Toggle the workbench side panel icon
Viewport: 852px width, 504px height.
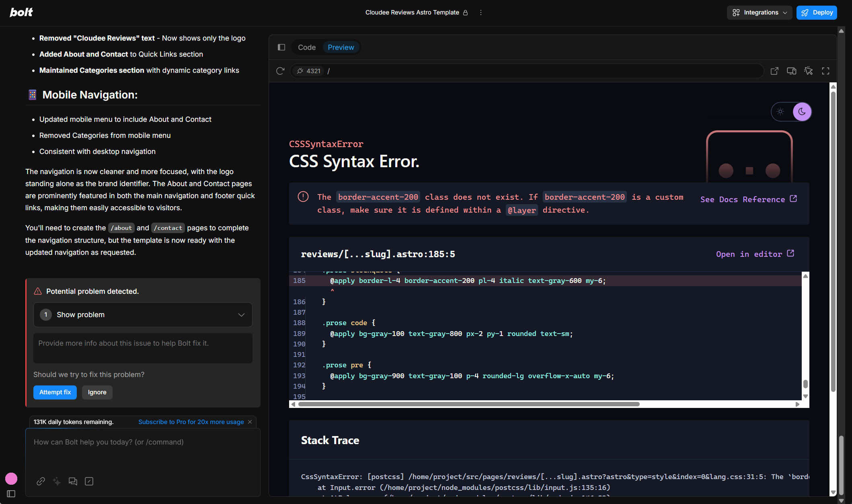[281, 47]
